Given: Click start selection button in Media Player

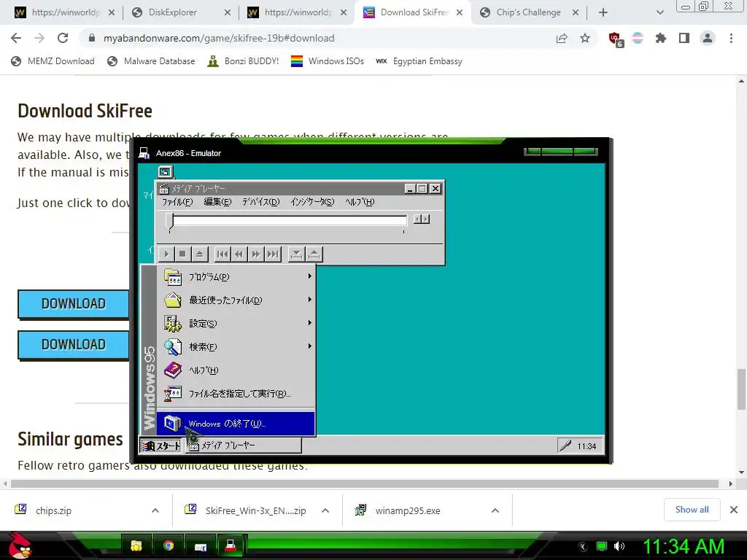Looking at the screenshot, I should point(296,254).
